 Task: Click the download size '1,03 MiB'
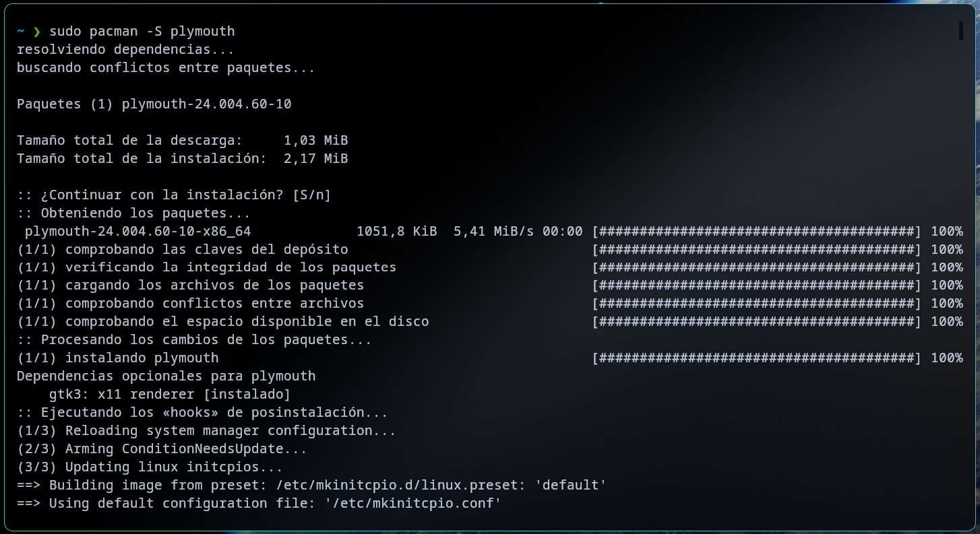315,140
